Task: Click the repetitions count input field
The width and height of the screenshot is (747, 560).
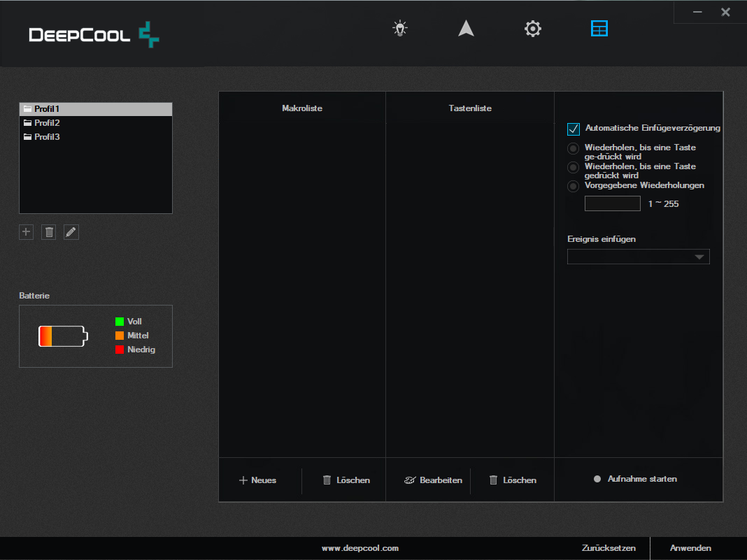Action: point(612,203)
